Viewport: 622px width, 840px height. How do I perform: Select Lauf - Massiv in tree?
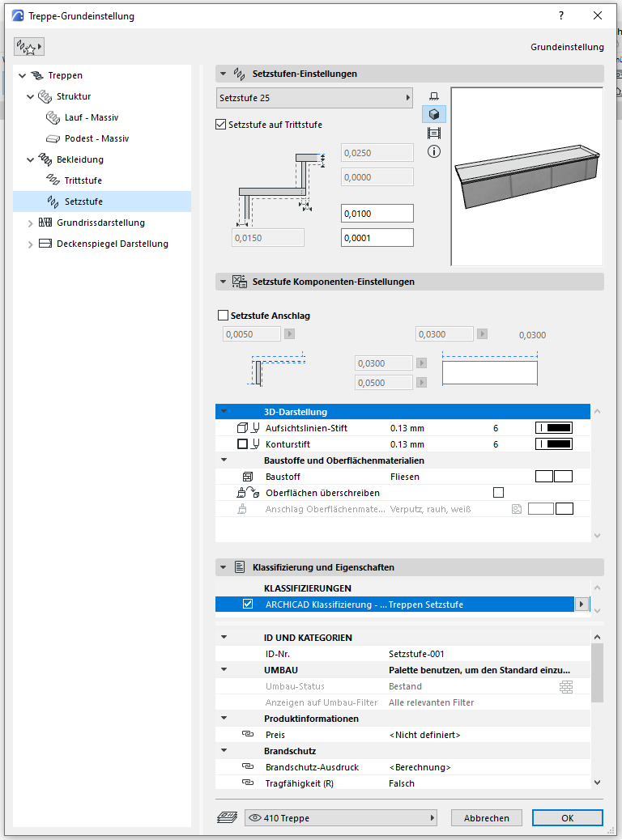pos(92,117)
